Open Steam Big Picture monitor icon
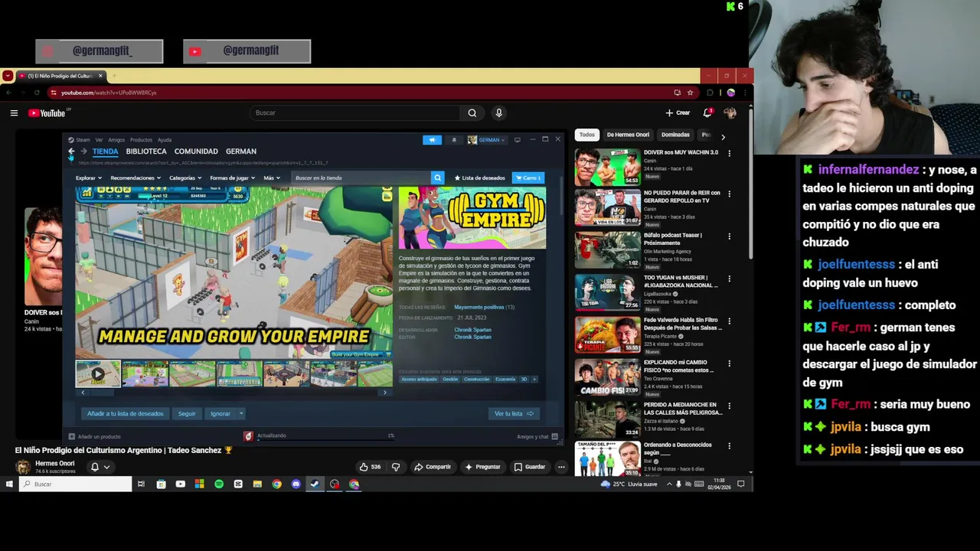The width and height of the screenshot is (980, 551). pyautogui.click(x=518, y=140)
